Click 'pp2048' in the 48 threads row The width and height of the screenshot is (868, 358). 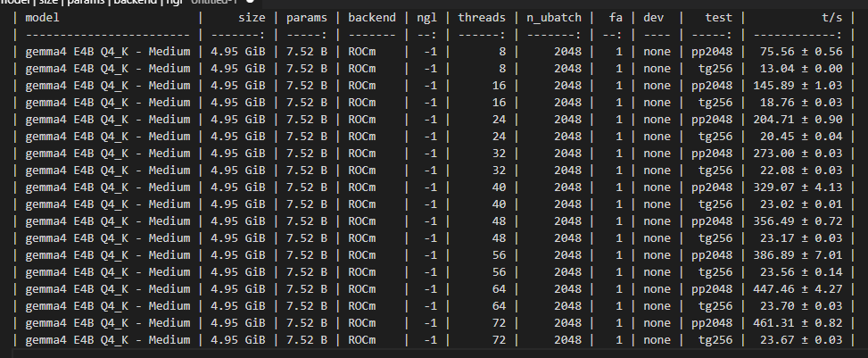(712, 221)
